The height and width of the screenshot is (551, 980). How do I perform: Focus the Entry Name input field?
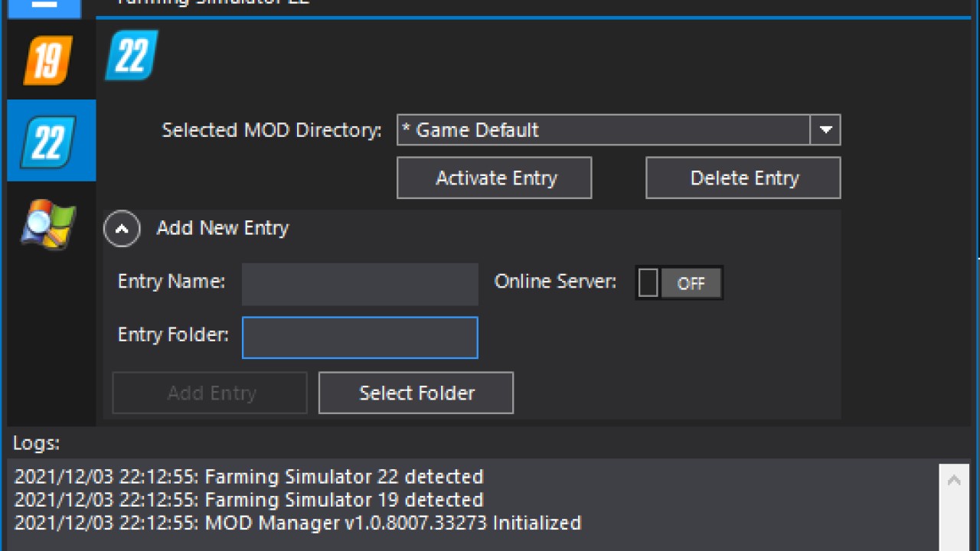[x=360, y=285]
